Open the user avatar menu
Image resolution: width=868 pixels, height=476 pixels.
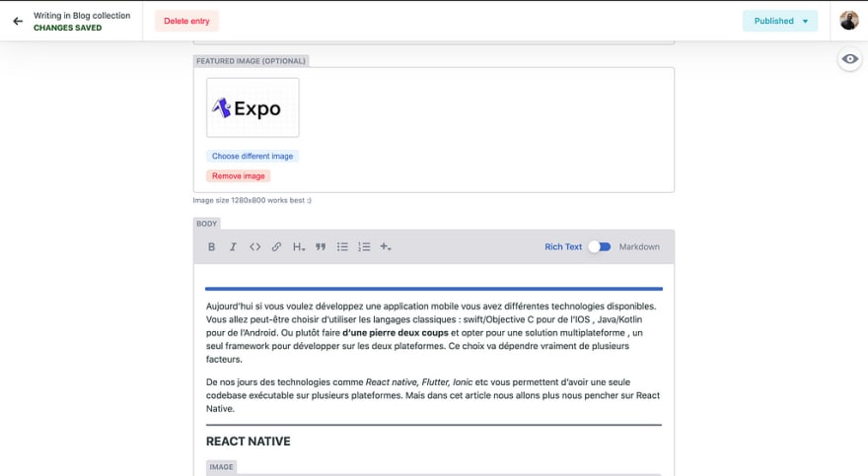click(849, 21)
